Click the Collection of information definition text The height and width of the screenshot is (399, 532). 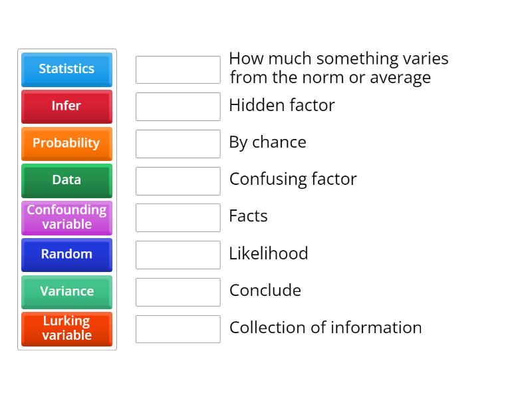click(x=325, y=327)
